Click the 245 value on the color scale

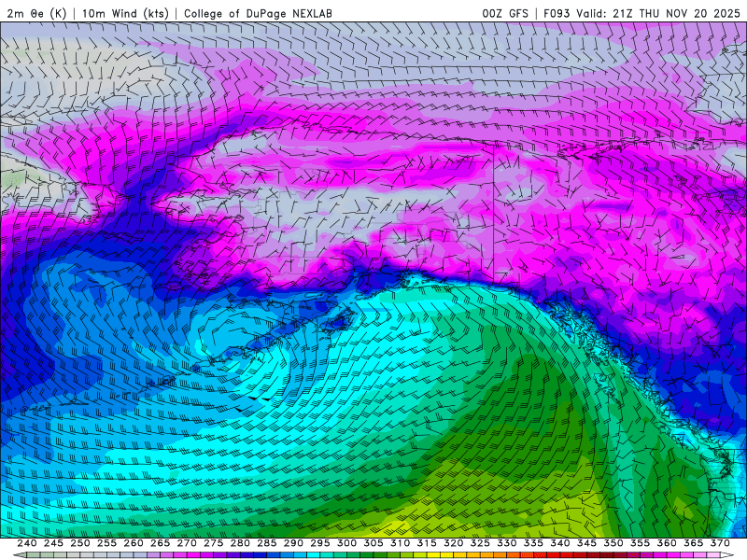(54, 543)
